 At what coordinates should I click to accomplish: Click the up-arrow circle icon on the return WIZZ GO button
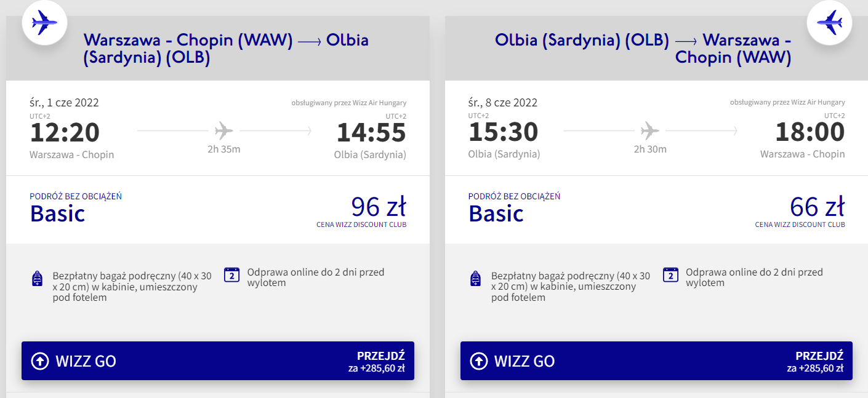(478, 361)
